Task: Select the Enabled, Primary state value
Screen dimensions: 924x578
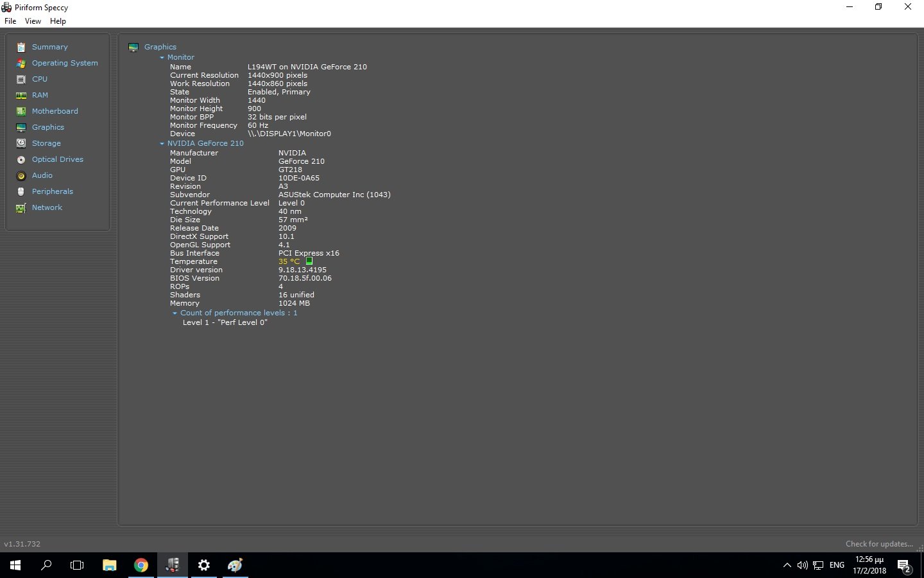Action: [x=279, y=92]
